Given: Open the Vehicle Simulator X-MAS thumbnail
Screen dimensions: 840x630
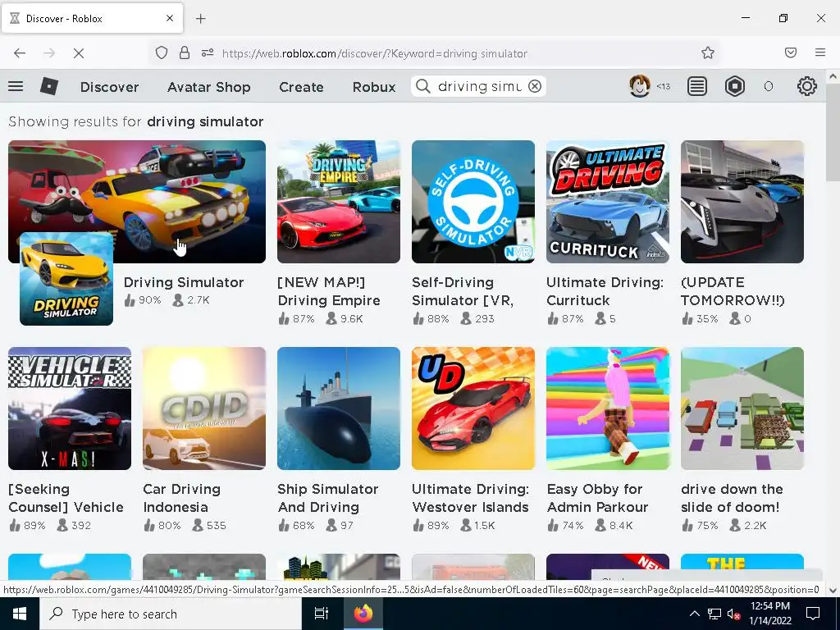Looking at the screenshot, I should pyautogui.click(x=70, y=409).
